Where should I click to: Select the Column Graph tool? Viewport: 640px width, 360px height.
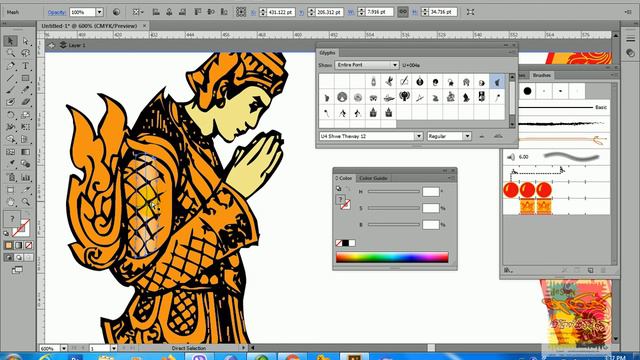pos(26,177)
